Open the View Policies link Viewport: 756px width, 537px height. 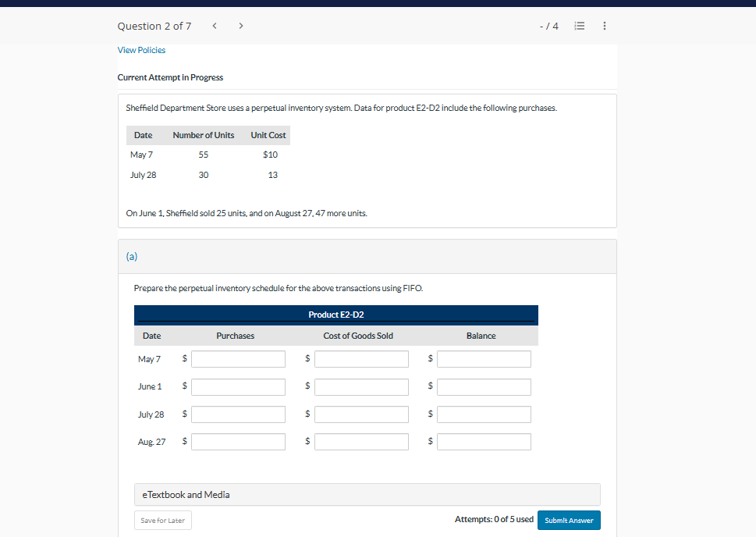[141, 49]
